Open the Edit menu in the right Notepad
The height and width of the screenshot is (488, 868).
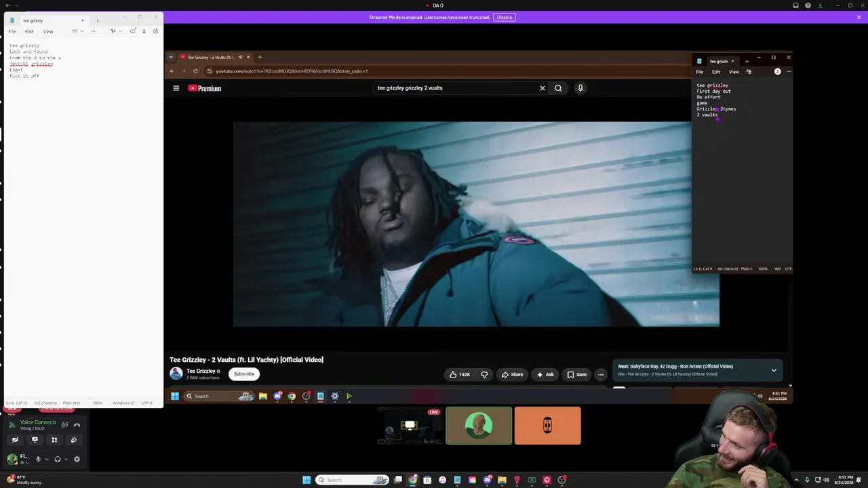pyautogui.click(x=716, y=72)
